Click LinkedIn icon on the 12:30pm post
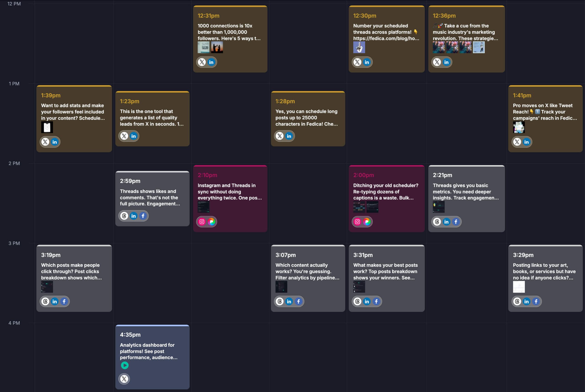The height and width of the screenshot is (392, 585). tap(367, 62)
